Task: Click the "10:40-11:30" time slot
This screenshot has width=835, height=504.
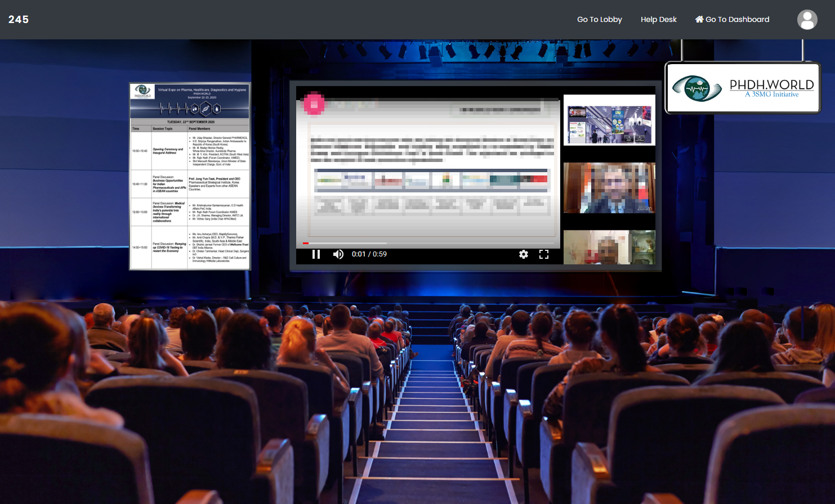Action: tap(140, 184)
